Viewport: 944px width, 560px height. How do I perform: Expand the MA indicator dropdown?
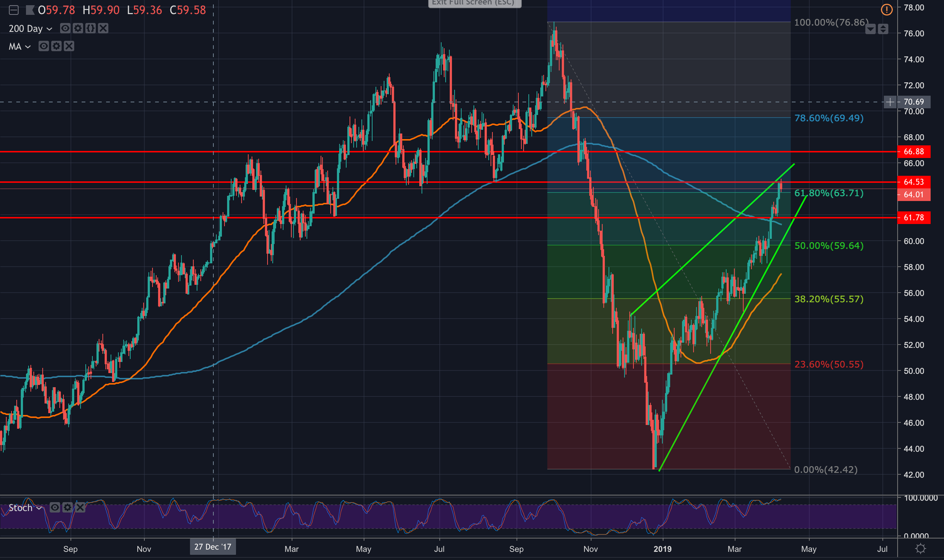click(27, 47)
